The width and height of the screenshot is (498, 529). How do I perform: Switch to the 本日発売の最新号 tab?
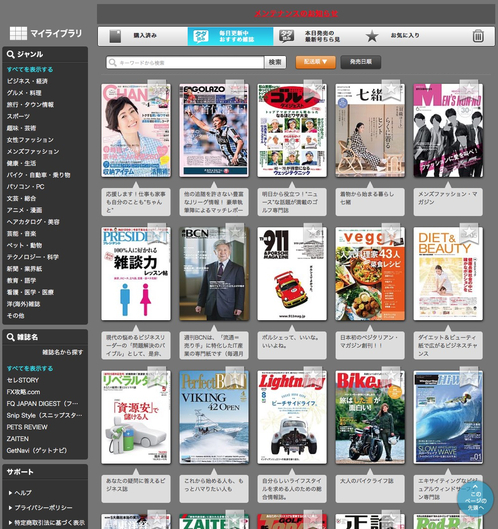click(317, 36)
